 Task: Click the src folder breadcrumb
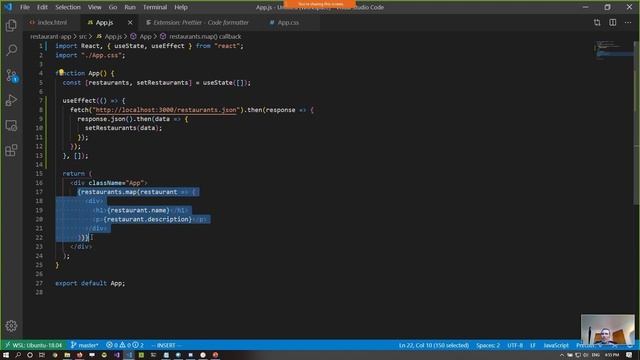coord(82,36)
